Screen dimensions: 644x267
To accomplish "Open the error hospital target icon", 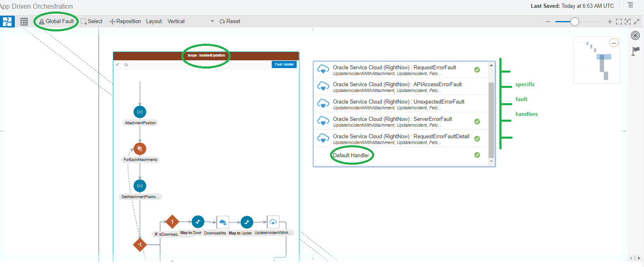I will (x=635, y=36).
